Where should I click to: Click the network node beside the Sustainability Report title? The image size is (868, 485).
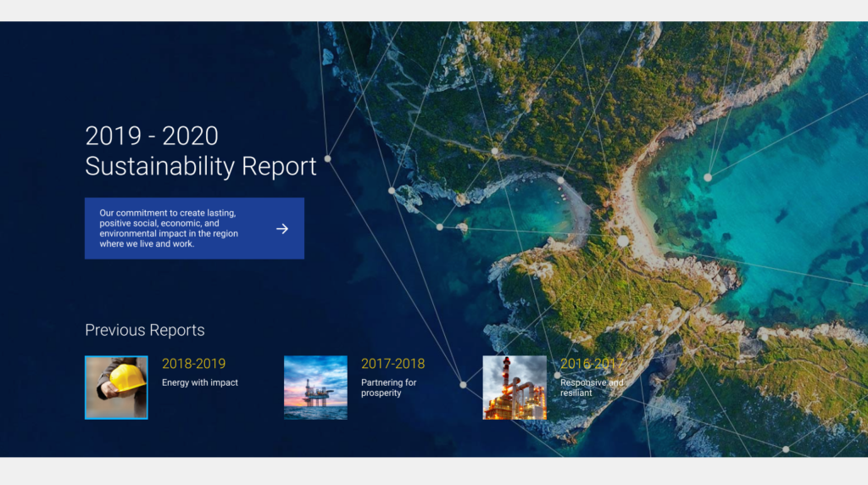click(328, 159)
